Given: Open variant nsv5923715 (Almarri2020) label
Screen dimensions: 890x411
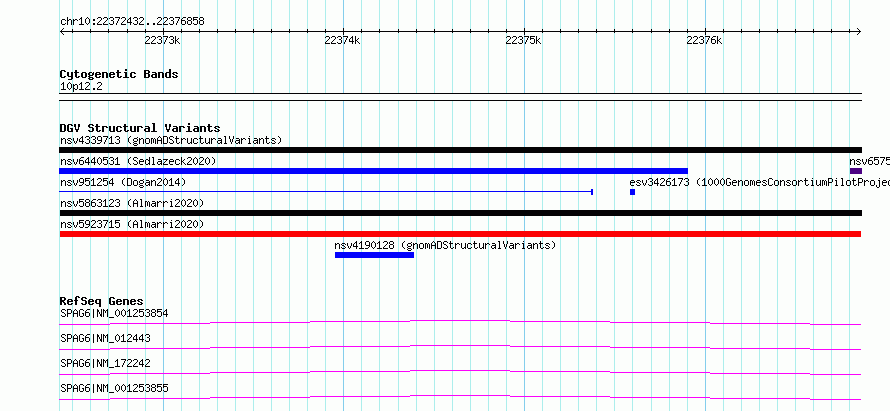Looking at the screenshot, I should click(x=132, y=224).
